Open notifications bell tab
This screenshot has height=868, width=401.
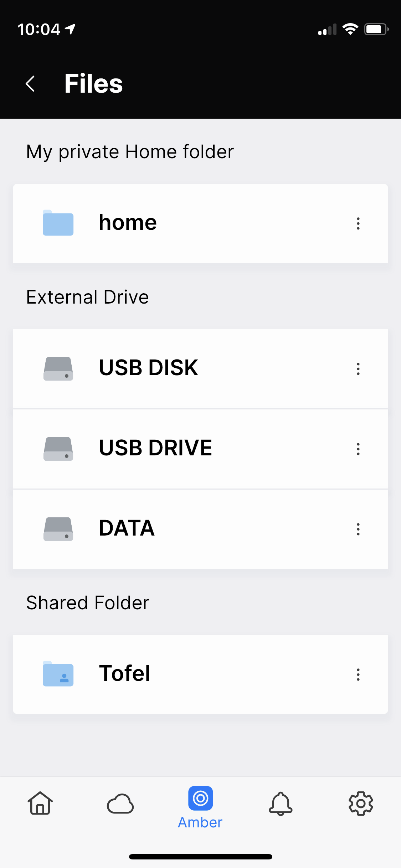click(281, 804)
